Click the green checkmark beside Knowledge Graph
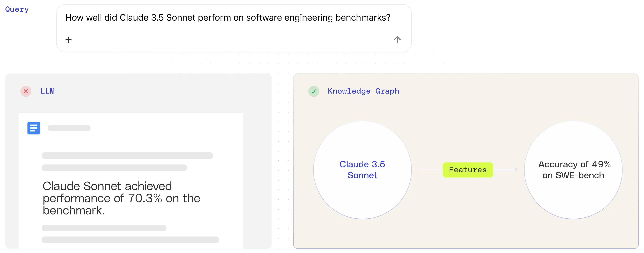 [x=313, y=91]
